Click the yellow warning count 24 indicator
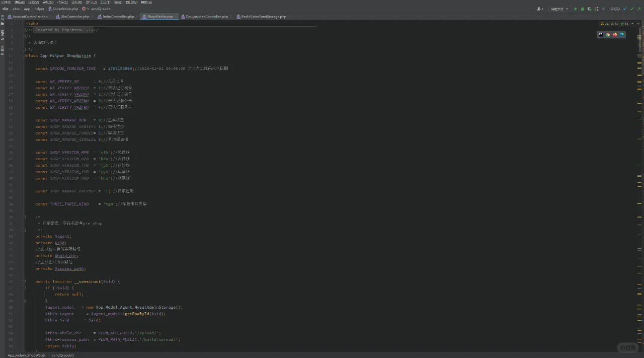Screen dimensions: 644x358 coord(605,24)
